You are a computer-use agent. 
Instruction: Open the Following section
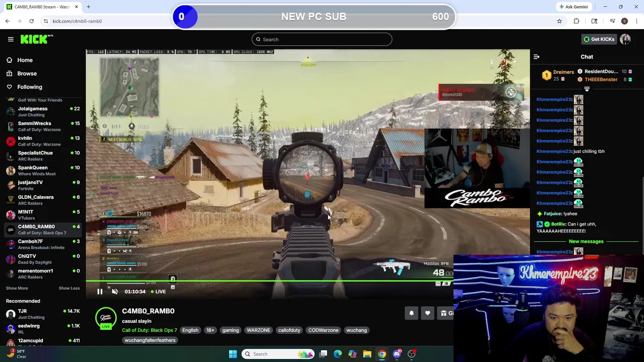pyautogui.click(x=30, y=87)
